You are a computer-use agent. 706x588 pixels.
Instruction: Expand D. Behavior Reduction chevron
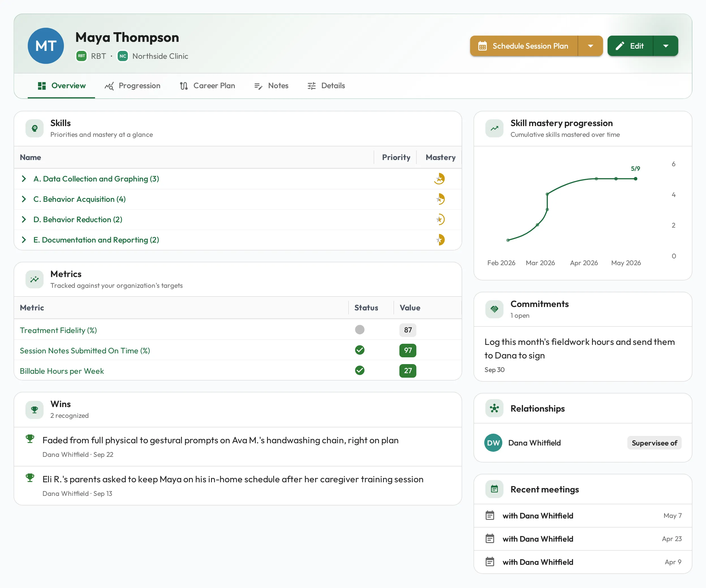24,219
